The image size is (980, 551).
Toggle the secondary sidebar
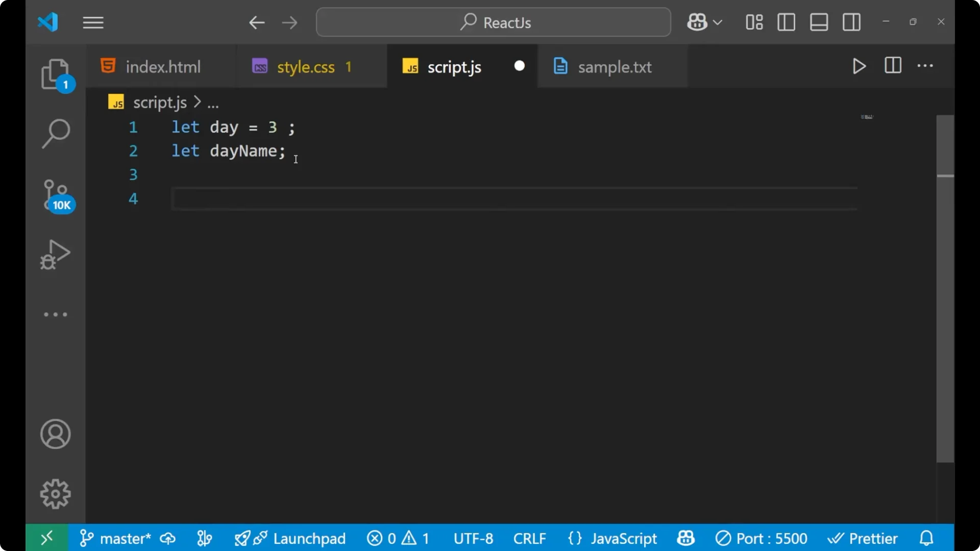tap(851, 22)
